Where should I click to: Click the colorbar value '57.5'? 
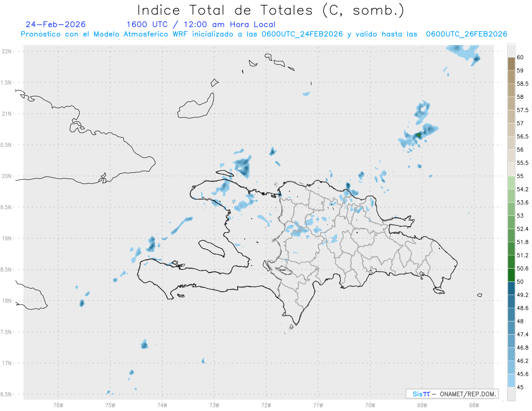point(523,110)
